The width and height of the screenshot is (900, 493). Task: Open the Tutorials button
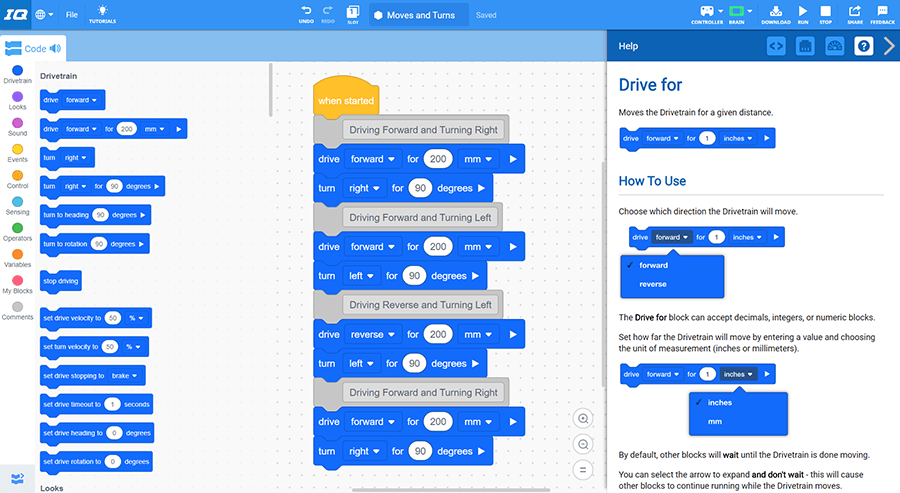click(102, 14)
